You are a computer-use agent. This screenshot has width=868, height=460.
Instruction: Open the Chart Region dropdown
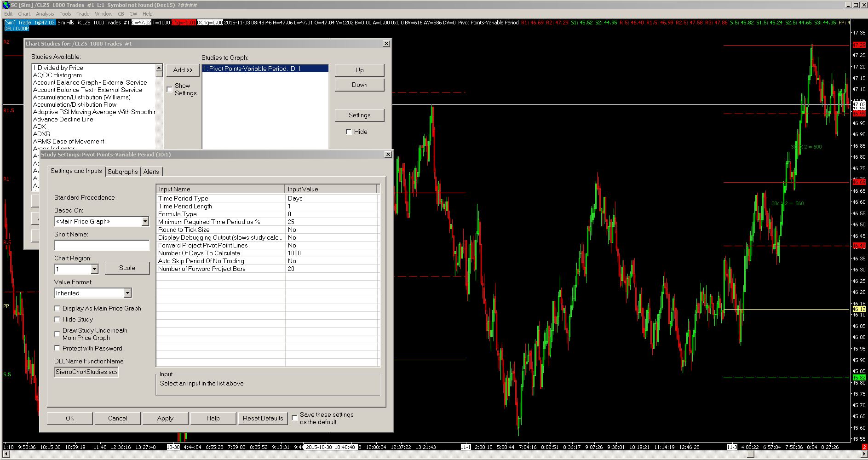[94, 269]
